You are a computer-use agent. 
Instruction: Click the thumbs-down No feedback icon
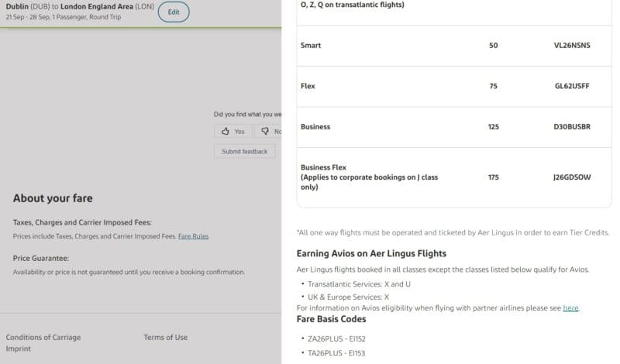coord(265,132)
